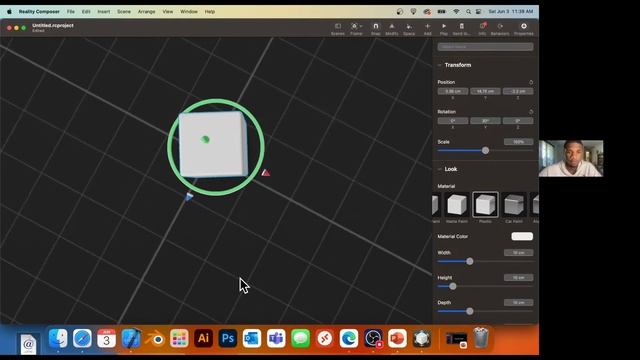Open Finder from the Dock

[x=58, y=338]
